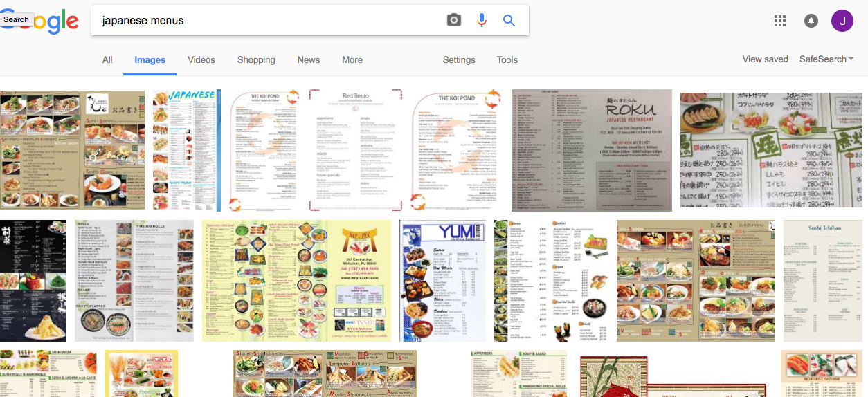Image resolution: width=868 pixels, height=397 pixels.
Task: Activate the microphone voice search icon
Action: pyautogui.click(x=482, y=20)
